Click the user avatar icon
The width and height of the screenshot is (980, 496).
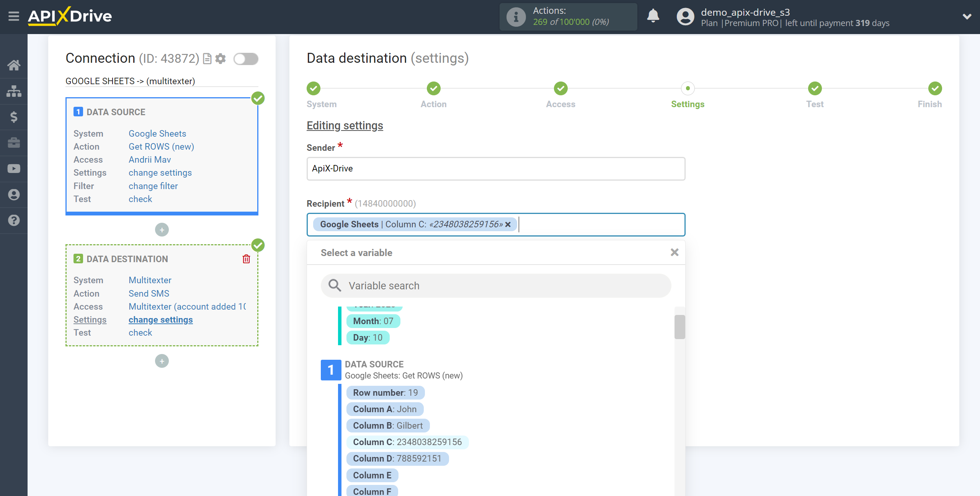pos(685,17)
